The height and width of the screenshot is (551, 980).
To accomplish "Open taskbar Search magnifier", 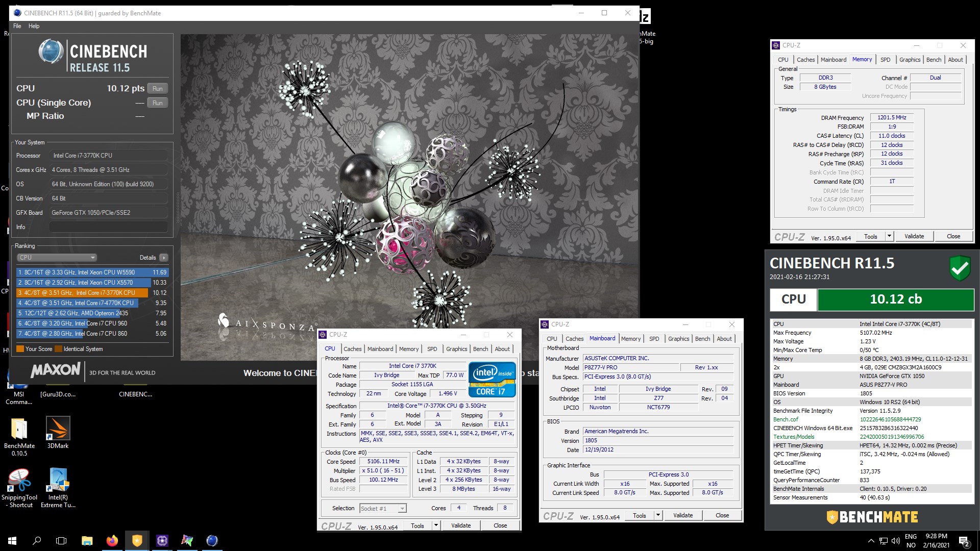I will [37, 541].
